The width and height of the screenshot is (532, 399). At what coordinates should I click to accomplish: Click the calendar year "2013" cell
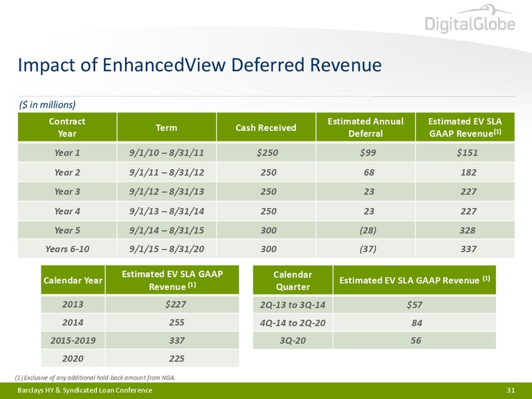[72, 304]
